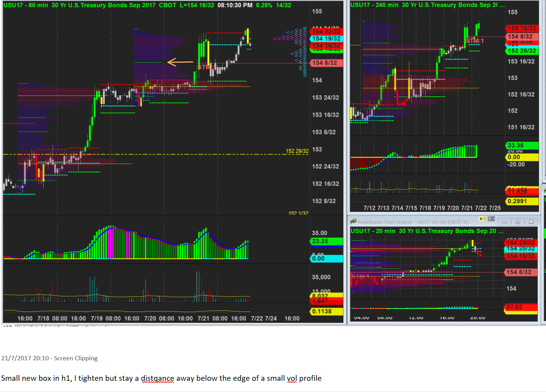Click the red 1,647 volume label
546x392 pixels.
[x=327, y=301]
